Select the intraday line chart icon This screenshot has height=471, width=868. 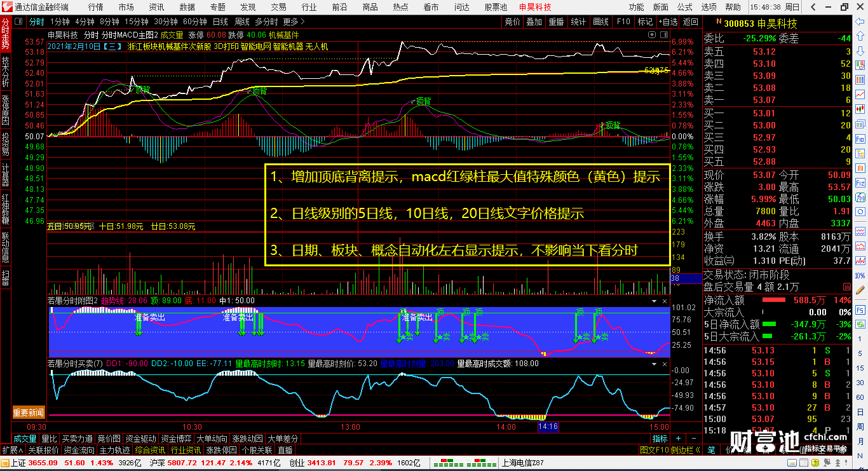pyautogui.click(x=860, y=94)
